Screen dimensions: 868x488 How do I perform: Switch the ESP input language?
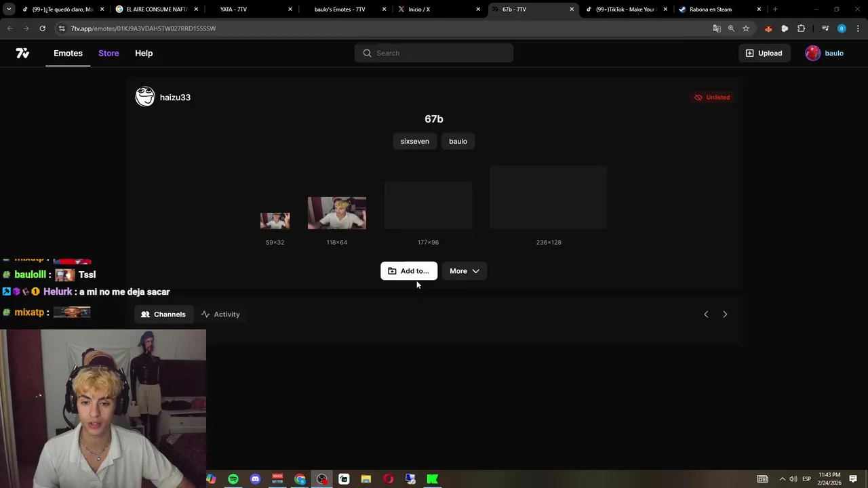pyautogui.click(x=807, y=479)
